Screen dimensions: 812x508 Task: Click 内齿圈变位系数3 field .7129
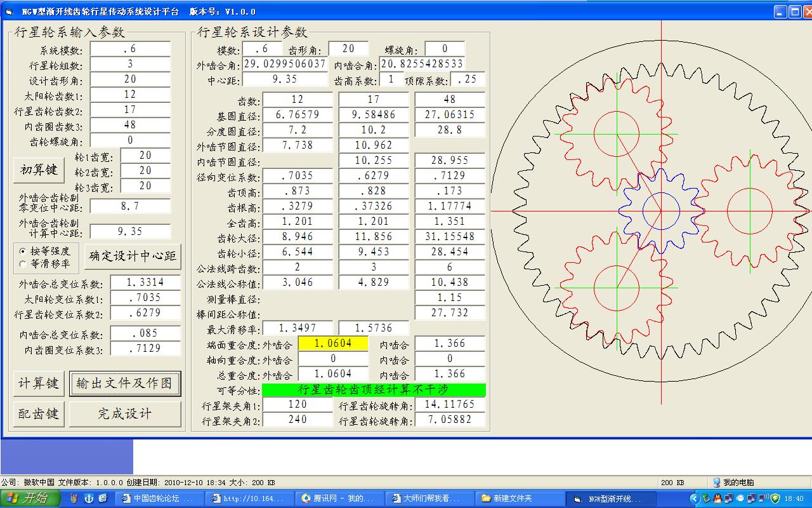pos(145,349)
